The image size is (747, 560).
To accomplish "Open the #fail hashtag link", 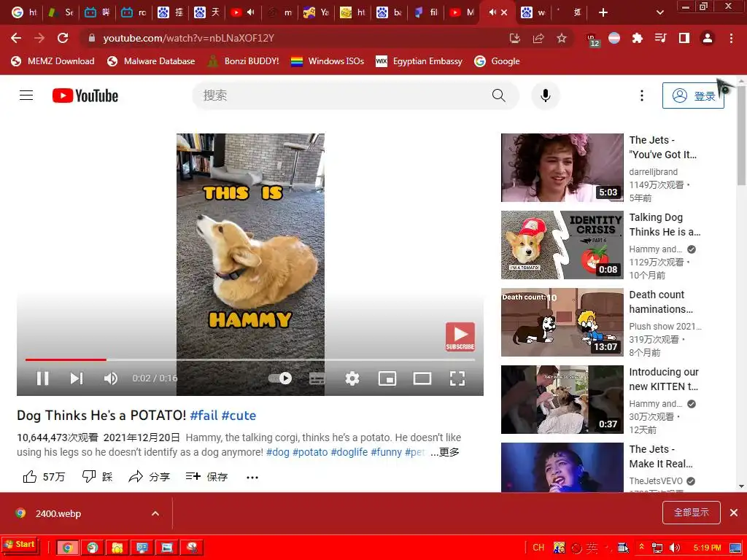I will click(204, 415).
